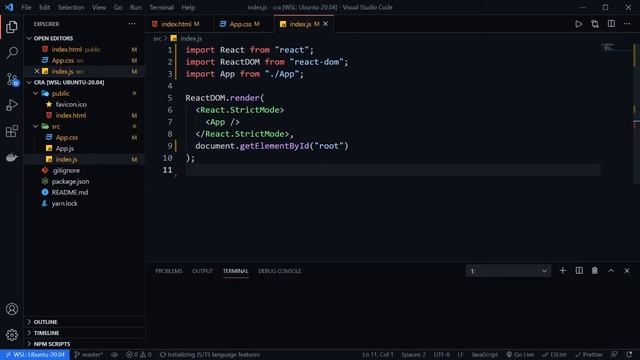Viewport: 640px width, 360px height.
Task: Kill terminal with the trash icon
Action: [595, 271]
